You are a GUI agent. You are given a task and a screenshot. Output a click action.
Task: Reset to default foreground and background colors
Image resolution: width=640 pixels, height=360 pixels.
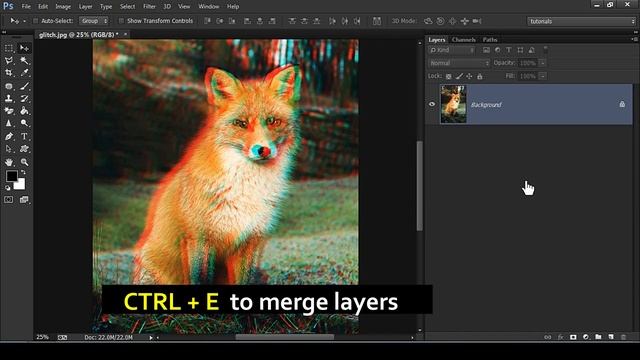pyautogui.click(x=7, y=188)
